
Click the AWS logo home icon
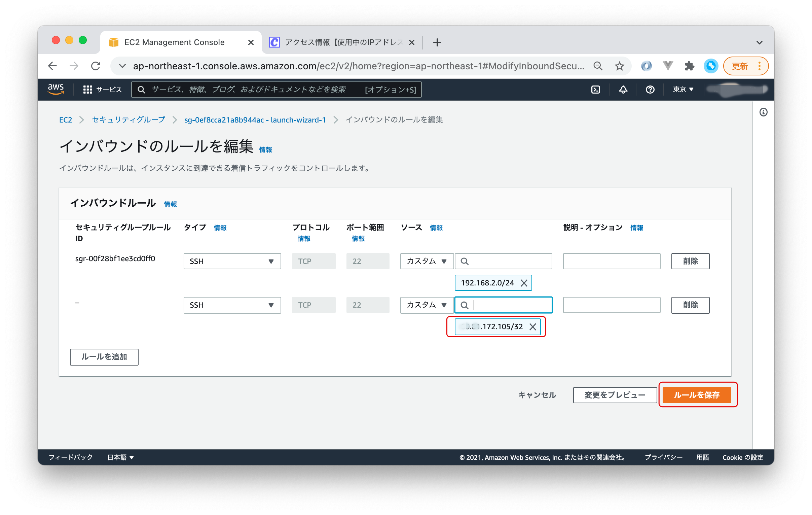pyautogui.click(x=56, y=89)
